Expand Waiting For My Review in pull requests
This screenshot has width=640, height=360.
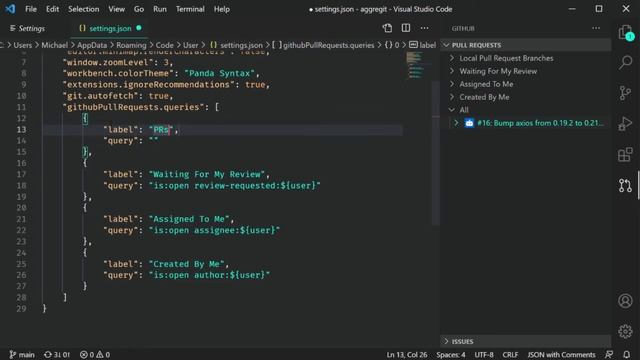pos(452,71)
